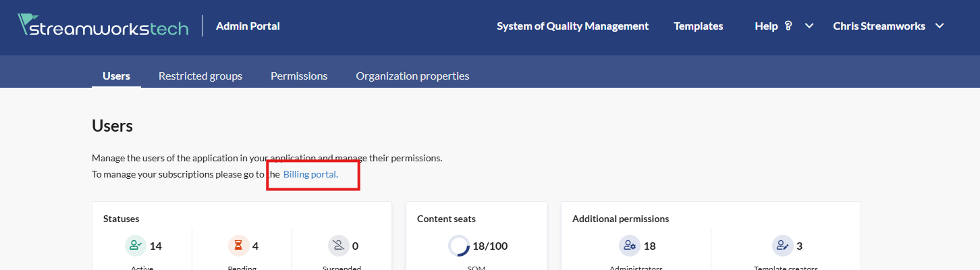This screenshot has height=270, width=980.
Task: Click the Streamworkstech logo
Action: pos(103,26)
